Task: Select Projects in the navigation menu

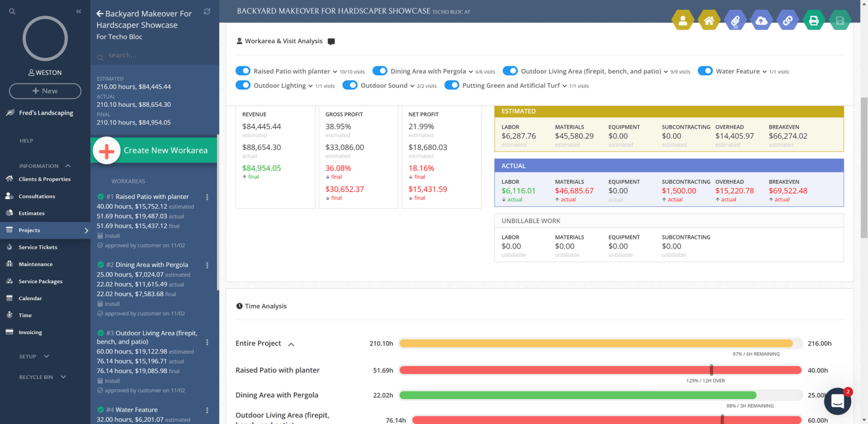Action: point(28,230)
